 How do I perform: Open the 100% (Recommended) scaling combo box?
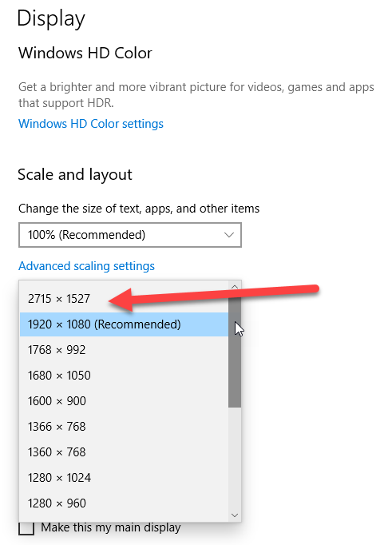130,235
